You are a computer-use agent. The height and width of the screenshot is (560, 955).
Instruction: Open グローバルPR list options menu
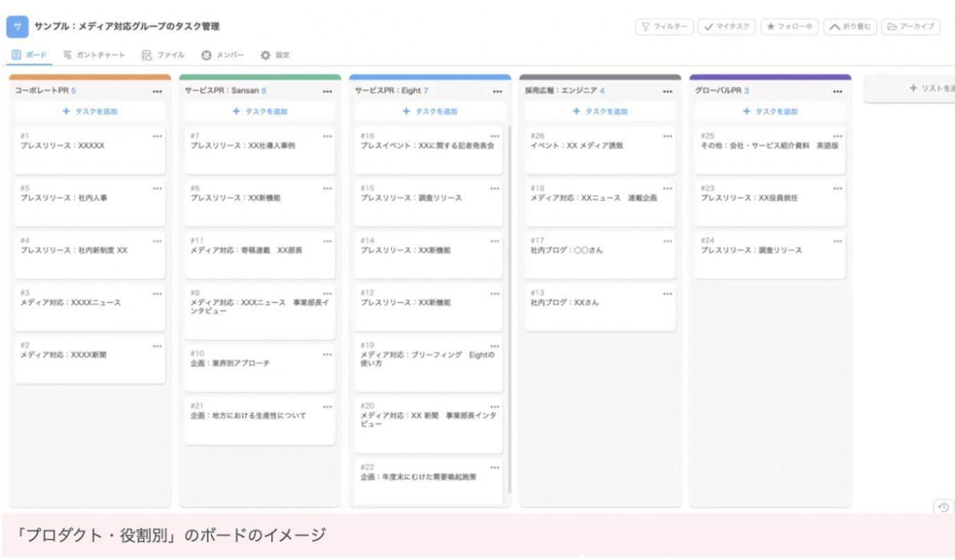coord(838,91)
